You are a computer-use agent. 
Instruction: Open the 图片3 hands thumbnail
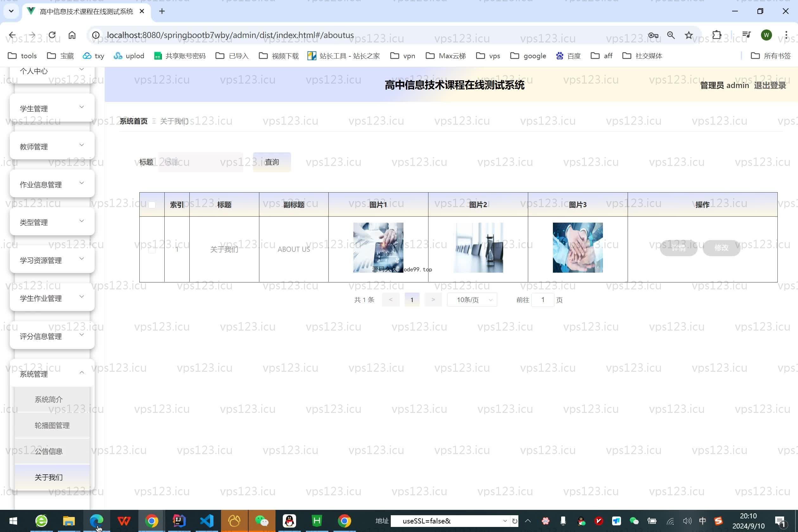(x=578, y=247)
